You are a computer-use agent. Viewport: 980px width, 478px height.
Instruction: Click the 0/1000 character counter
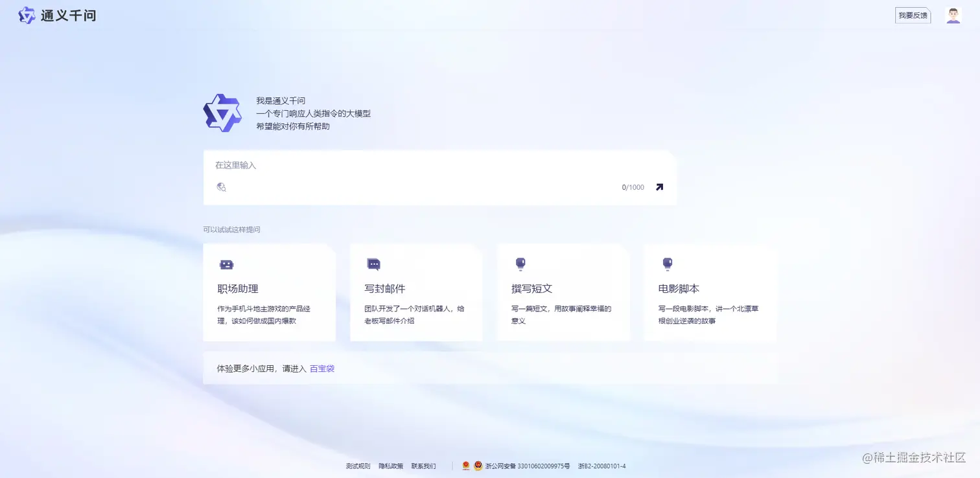coord(633,187)
